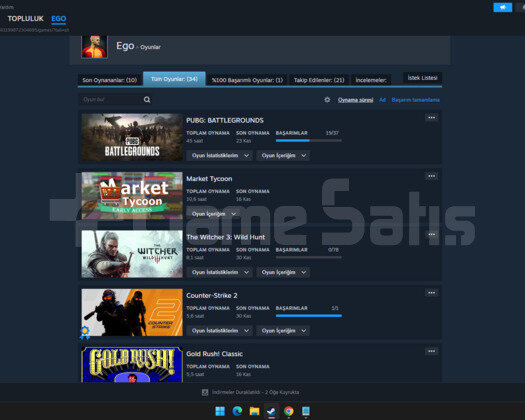Open Google Chrome from the taskbar

[289, 411]
